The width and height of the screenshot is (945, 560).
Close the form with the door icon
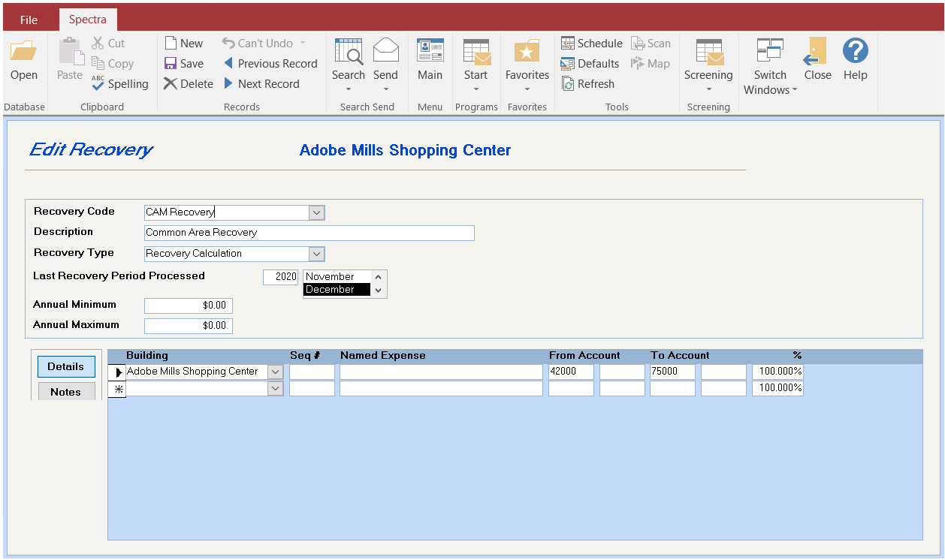tap(817, 60)
